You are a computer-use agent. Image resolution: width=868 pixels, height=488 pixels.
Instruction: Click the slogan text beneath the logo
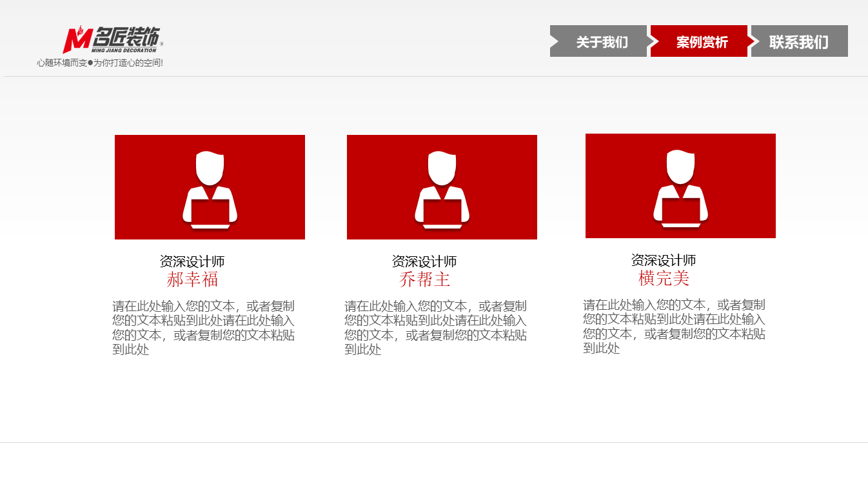[x=100, y=63]
